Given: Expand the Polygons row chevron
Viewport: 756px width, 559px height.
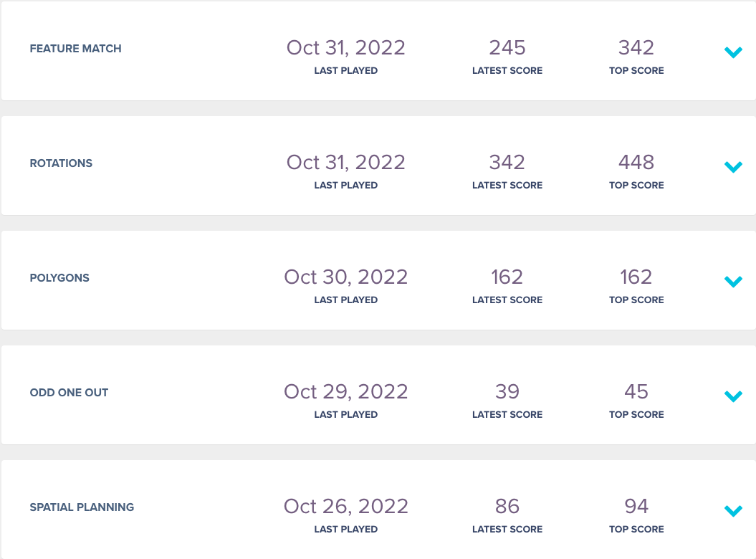Looking at the screenshot, I should pos(733,282).
